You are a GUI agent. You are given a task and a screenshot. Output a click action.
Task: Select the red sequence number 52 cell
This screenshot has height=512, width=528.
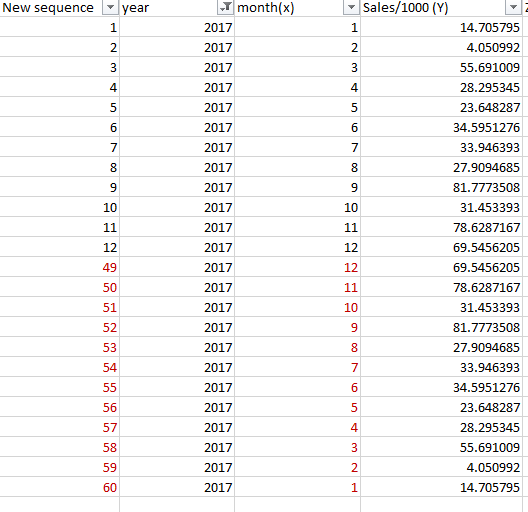tap(60, 327)
